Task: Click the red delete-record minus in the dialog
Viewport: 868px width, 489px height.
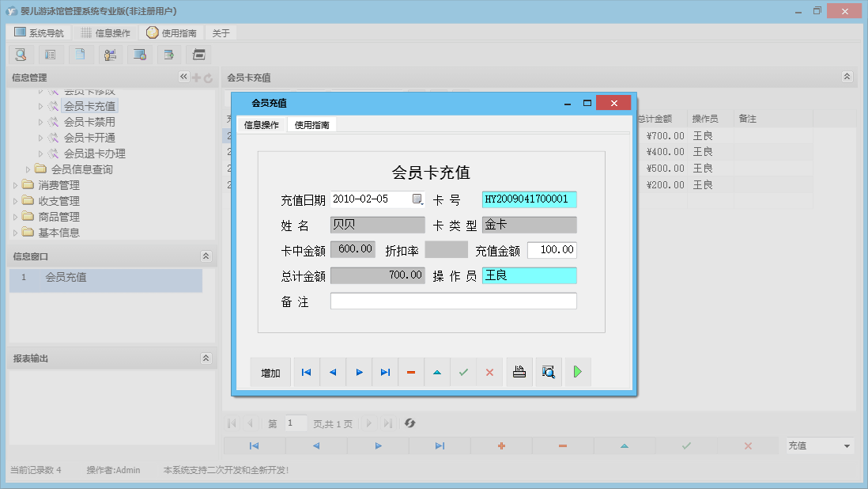Action: (x=410, y=372)
